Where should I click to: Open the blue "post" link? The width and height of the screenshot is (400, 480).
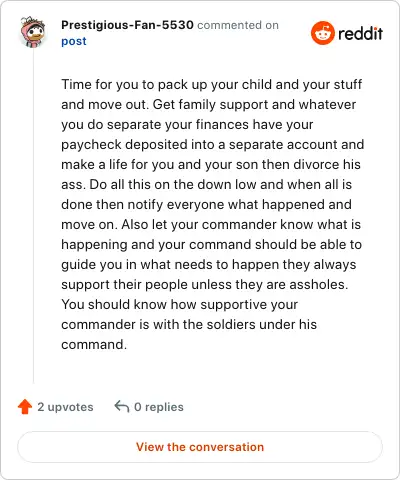pos(74,41)
